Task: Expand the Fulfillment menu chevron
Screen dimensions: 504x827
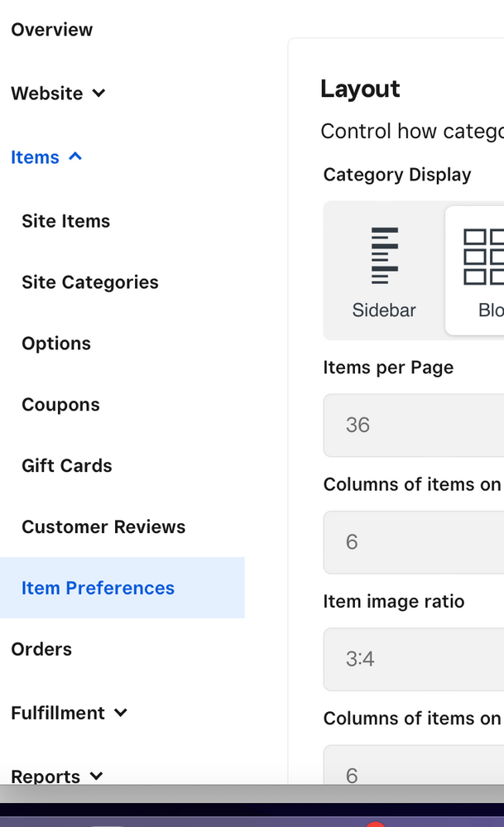Action: tap(121, 713)
